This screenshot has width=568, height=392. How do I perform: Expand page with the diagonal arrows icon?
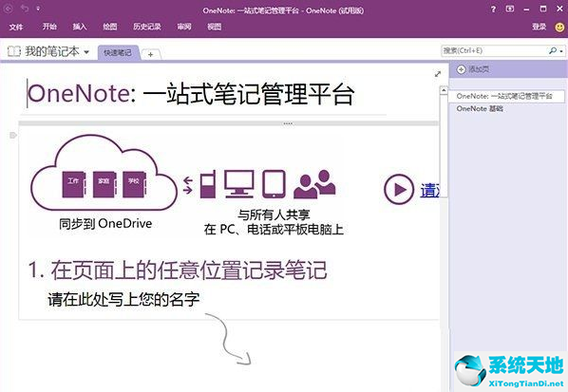point(438,74)
